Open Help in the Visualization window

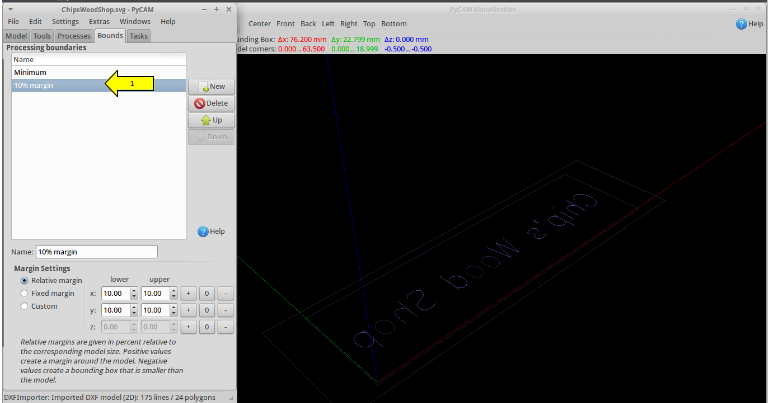(750, 24)
